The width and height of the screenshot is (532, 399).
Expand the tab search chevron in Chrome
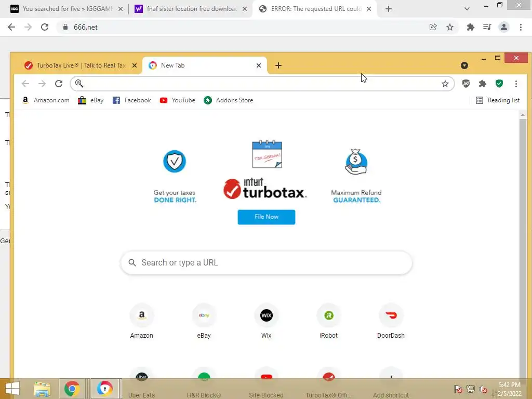467,9
